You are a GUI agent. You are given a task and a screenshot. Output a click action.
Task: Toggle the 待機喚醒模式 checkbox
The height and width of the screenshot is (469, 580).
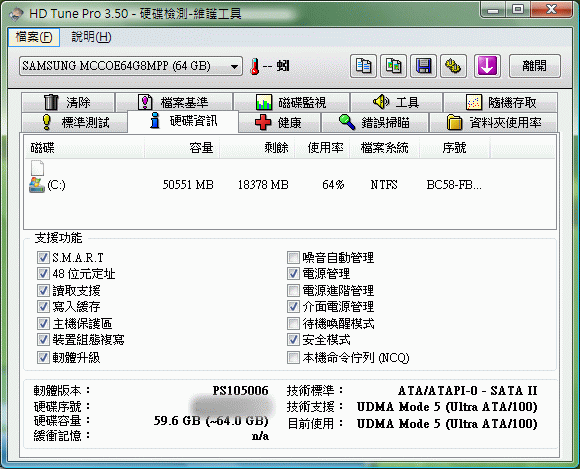click(x=293, y=323)
